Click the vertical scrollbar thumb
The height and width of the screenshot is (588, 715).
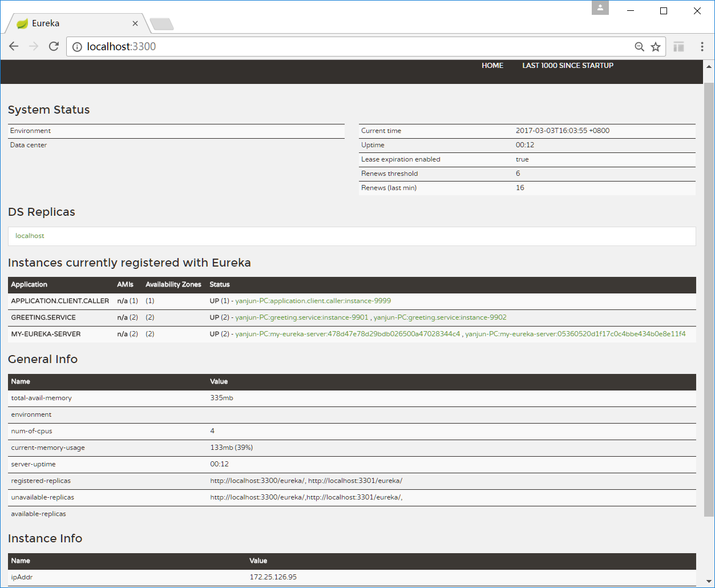[709, 300]
